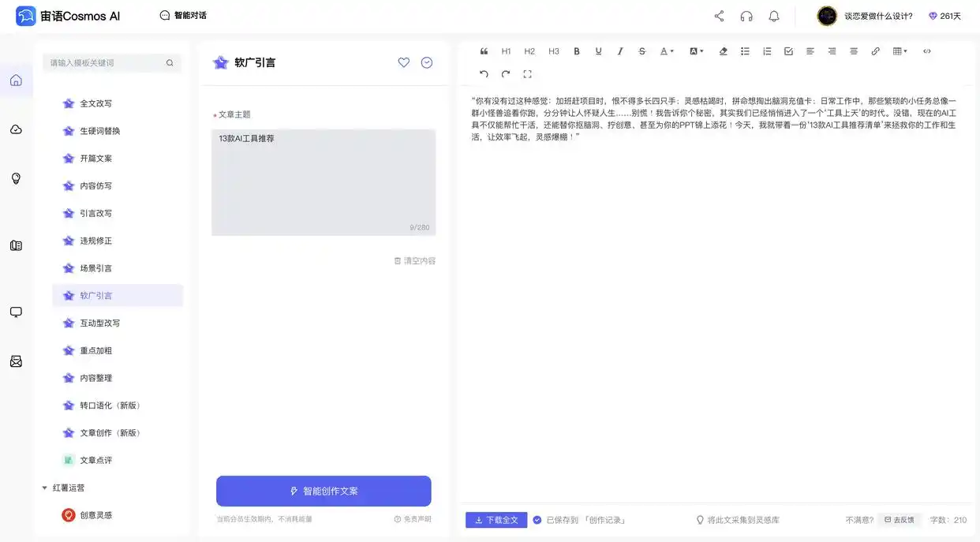The height and width of the screenshot is (542, 980).
Task: Clear formatting with the eraser icon
Action: [x=723, y=51]
